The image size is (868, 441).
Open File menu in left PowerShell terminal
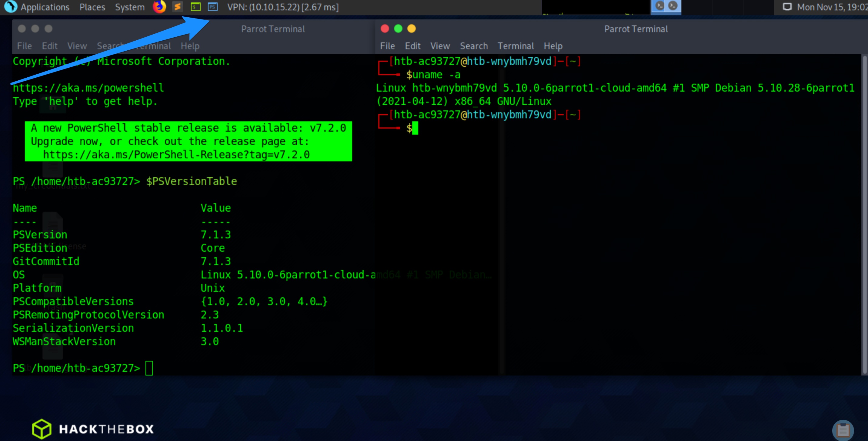tap(24, 46)
